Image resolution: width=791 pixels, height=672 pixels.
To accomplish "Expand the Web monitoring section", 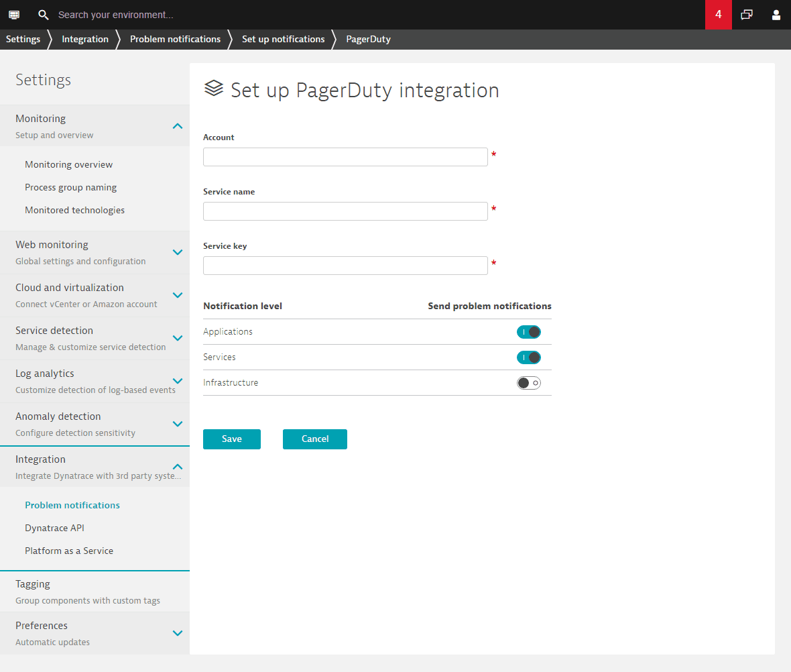I will pyautogui.click(x=178, y=252).
